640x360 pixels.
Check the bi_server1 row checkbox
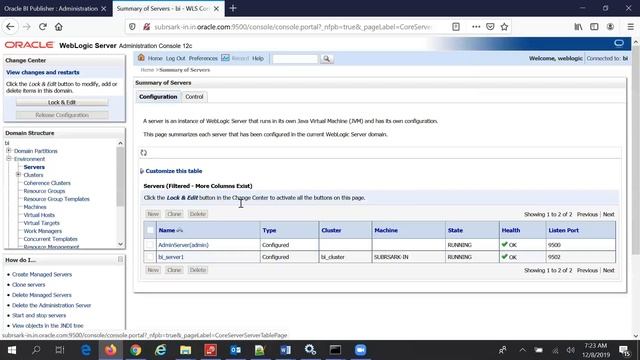pos(150,257)
